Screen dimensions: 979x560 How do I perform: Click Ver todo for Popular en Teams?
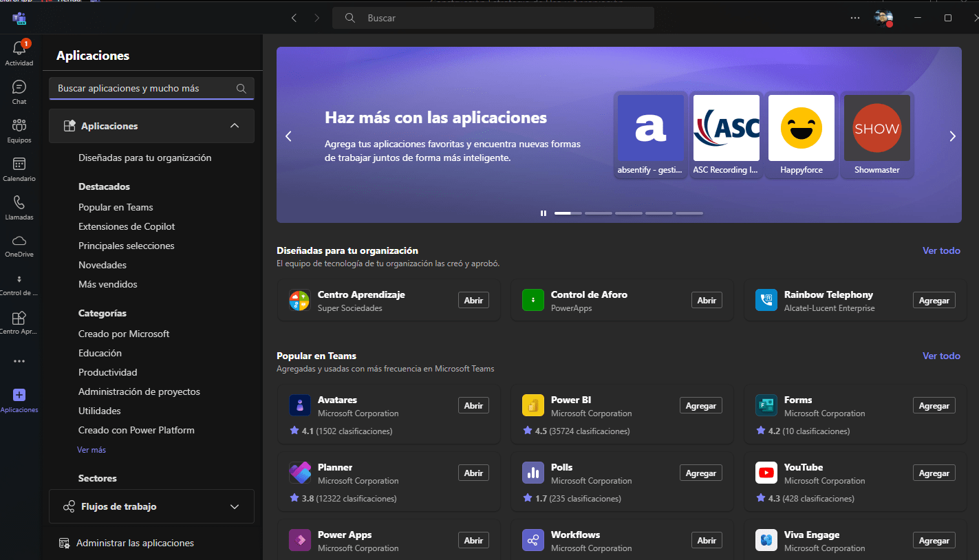(x=941, y=356)
